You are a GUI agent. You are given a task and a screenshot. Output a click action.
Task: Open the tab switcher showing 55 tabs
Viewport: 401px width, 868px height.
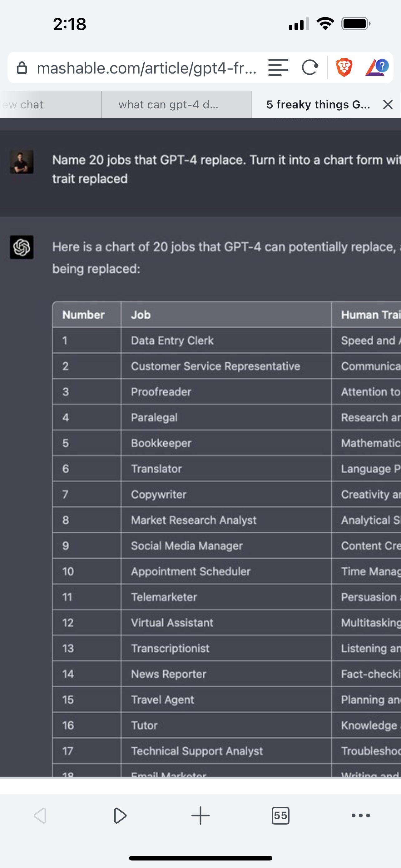pos(280,816)
